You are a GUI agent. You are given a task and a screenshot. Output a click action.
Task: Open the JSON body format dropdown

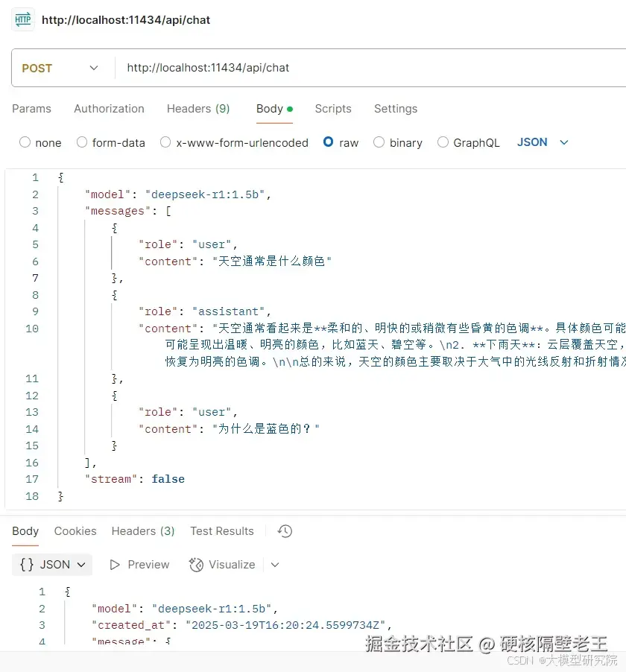[x=543, y=142]
